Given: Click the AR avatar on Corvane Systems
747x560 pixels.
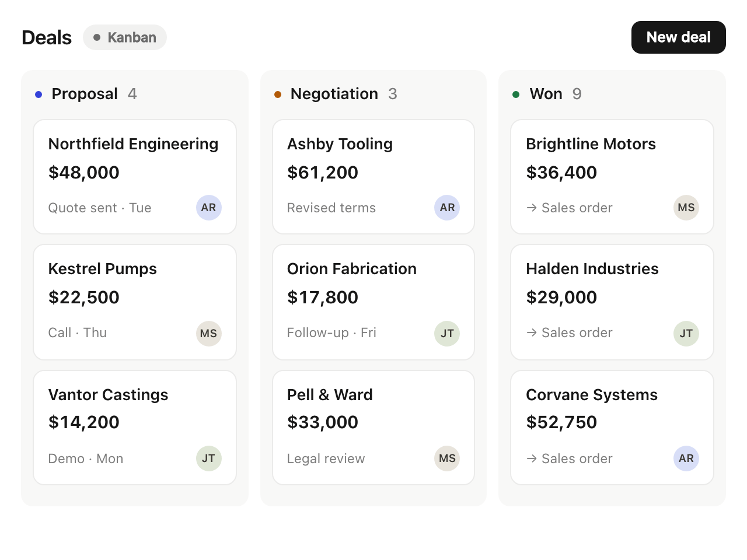Looking at the screenshot, I should 686,459.
